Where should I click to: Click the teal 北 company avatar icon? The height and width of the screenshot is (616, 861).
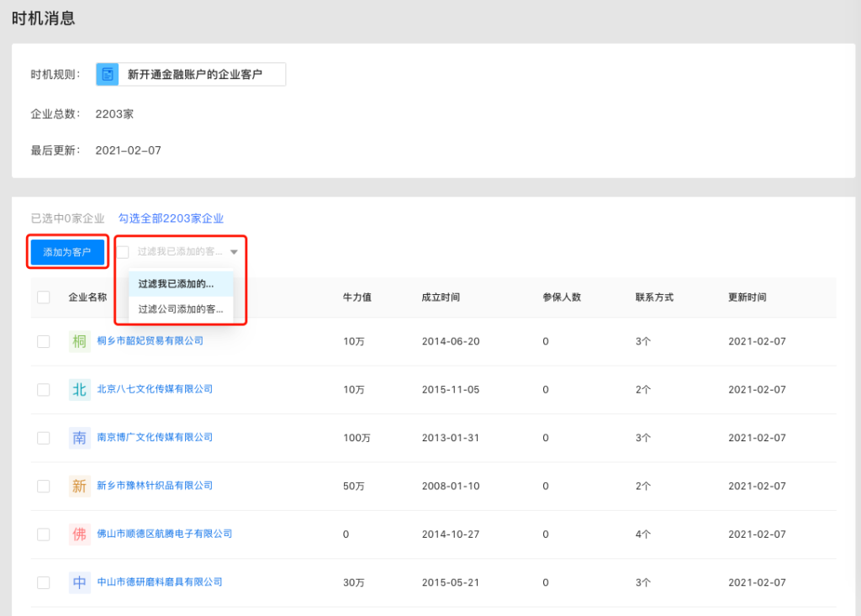(80, 389)
